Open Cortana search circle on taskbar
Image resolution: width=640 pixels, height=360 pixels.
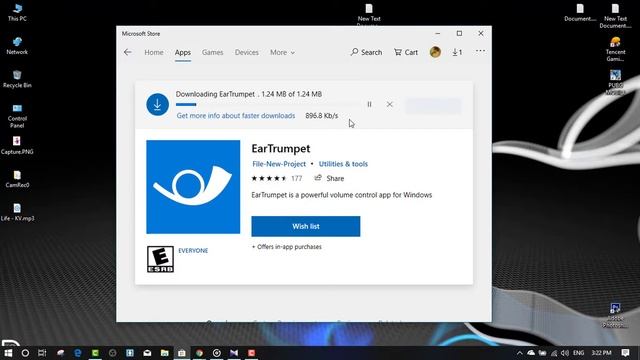pos(25,353)
